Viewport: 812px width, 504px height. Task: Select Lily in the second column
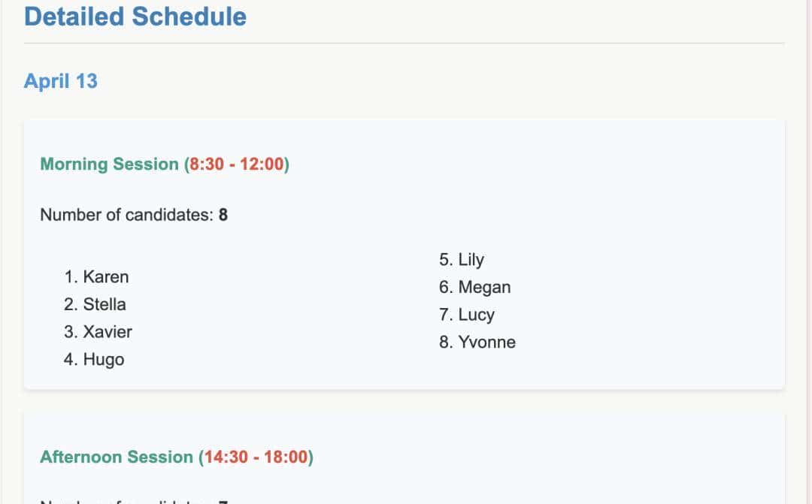[x=471, y=260]
